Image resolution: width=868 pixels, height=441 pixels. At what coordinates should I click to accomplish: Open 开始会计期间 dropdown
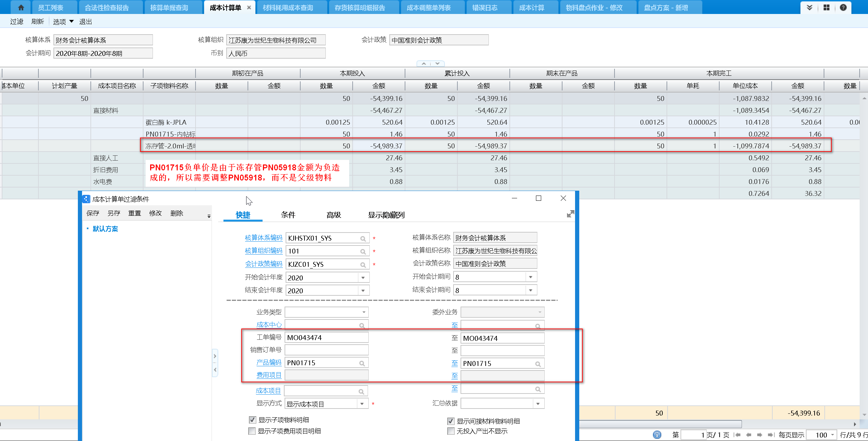(531, 277)
